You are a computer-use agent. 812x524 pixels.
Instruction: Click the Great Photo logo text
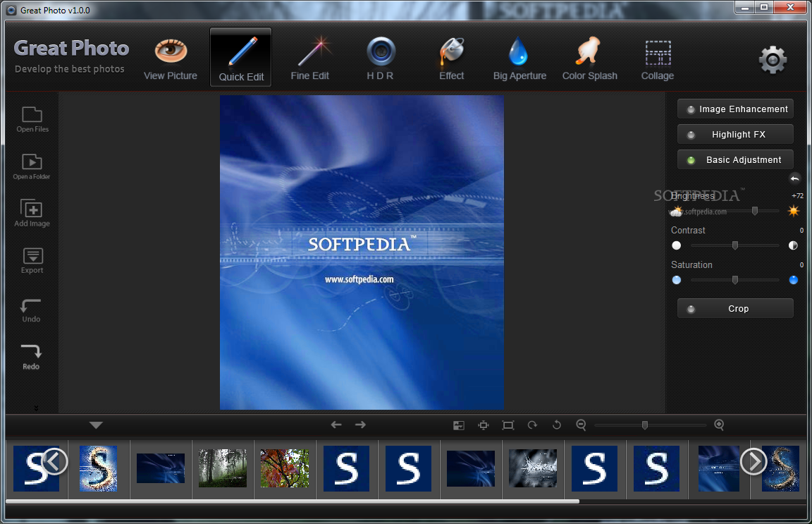[x=71, y=48]
